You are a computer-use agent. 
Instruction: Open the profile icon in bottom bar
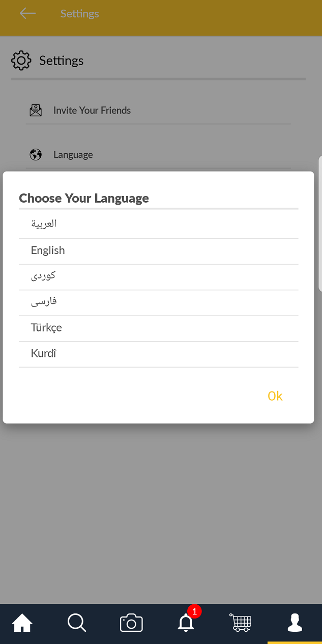click(295, 623)
